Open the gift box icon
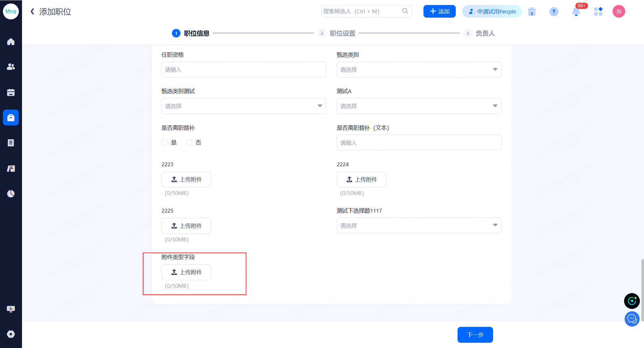Screen dimensions: 644x348 (x=532, y=12)
